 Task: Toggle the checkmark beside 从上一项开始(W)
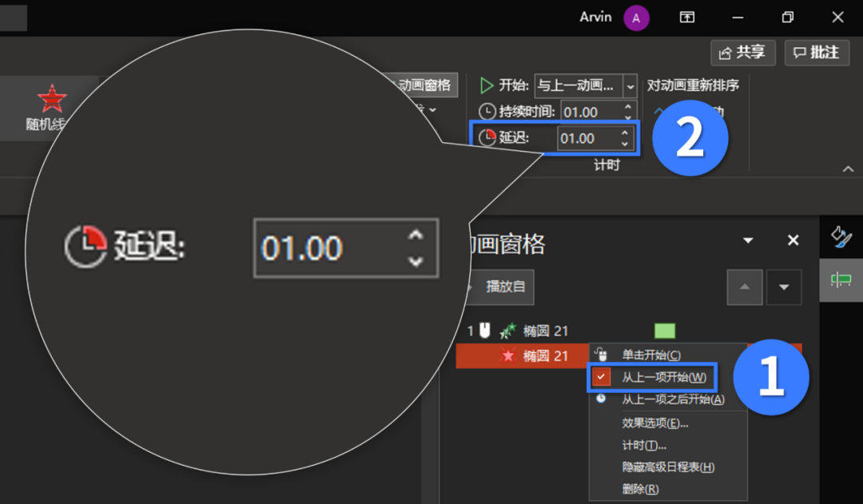(601, 377)
